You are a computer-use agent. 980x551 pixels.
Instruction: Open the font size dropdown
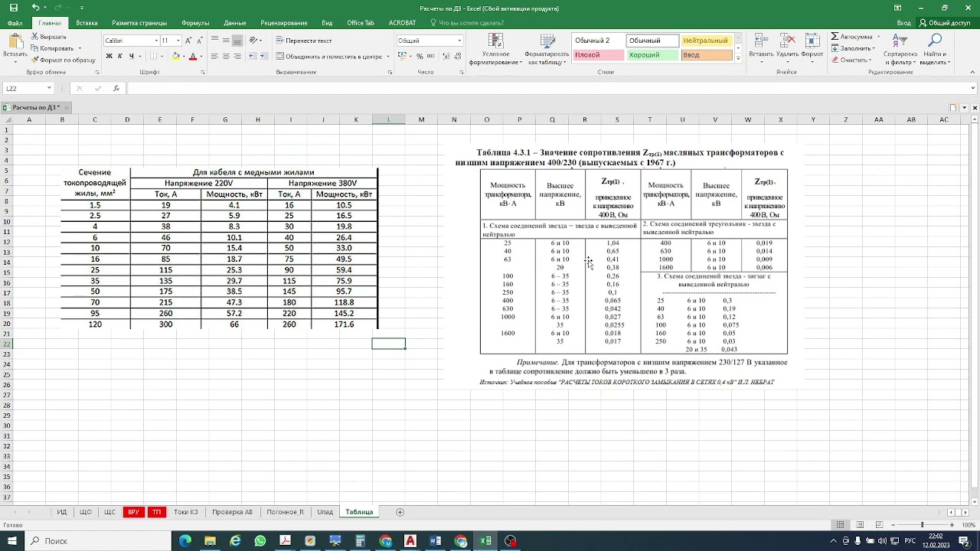[x=178, y=41]
